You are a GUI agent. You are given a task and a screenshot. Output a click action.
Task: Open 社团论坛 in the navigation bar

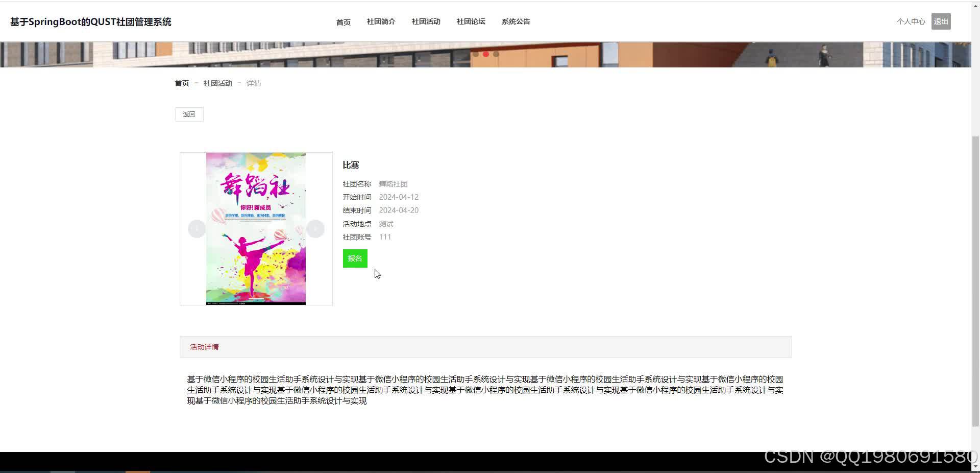471,21
